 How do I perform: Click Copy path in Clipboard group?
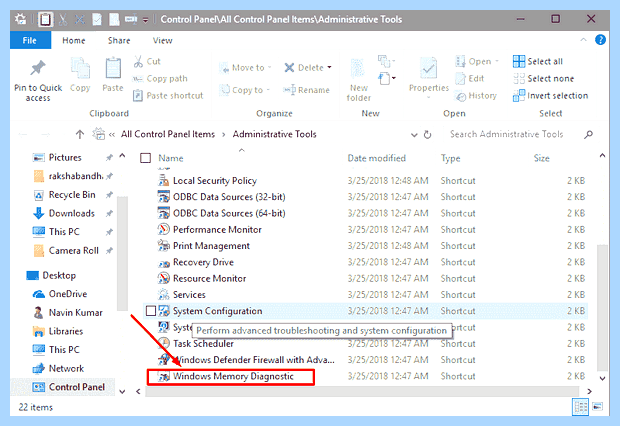point(161,79)
